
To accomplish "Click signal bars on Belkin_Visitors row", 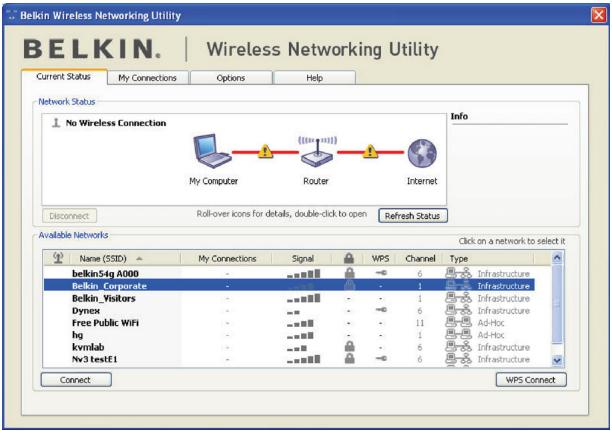I will [303, 299].
